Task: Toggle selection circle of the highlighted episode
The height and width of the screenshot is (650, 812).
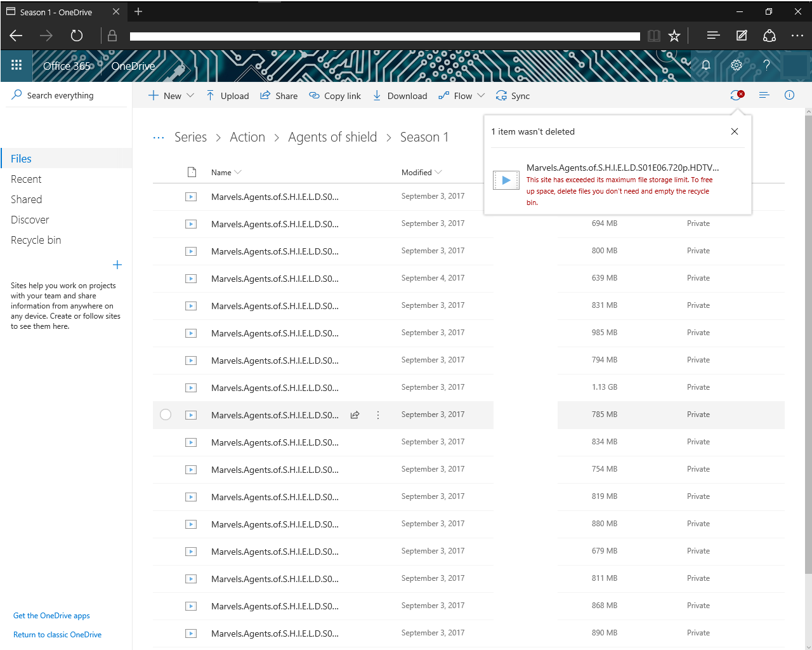Action: [x=166, y=415]
